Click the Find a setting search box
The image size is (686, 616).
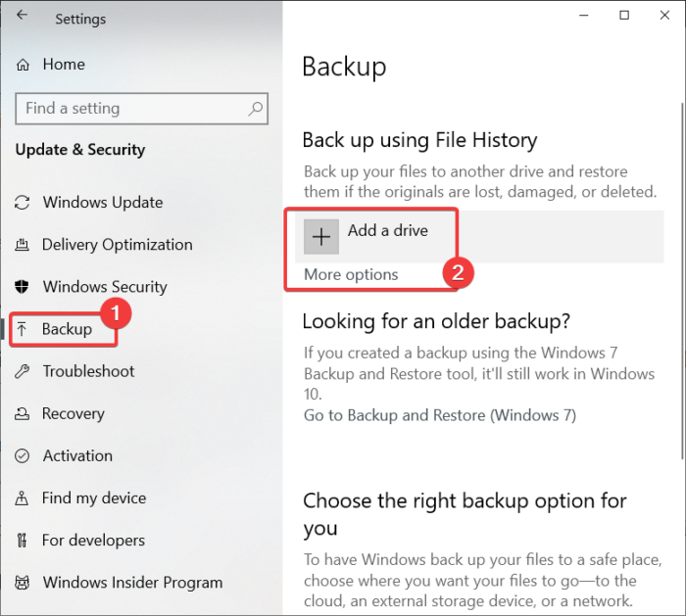132,109
